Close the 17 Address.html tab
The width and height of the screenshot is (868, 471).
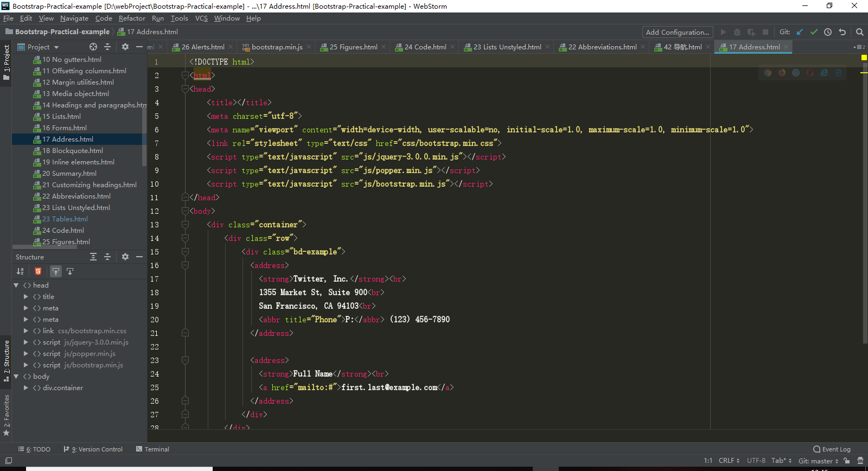point(786,47)
